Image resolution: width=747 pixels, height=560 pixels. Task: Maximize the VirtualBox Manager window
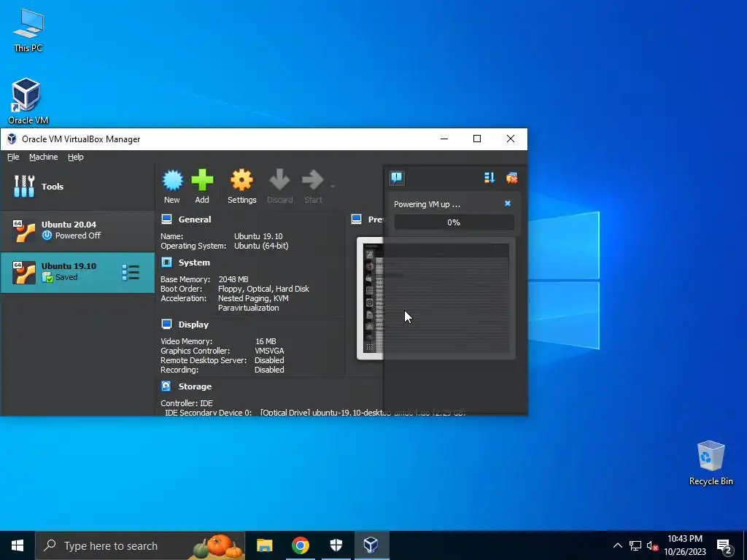[x=477, y=139]
